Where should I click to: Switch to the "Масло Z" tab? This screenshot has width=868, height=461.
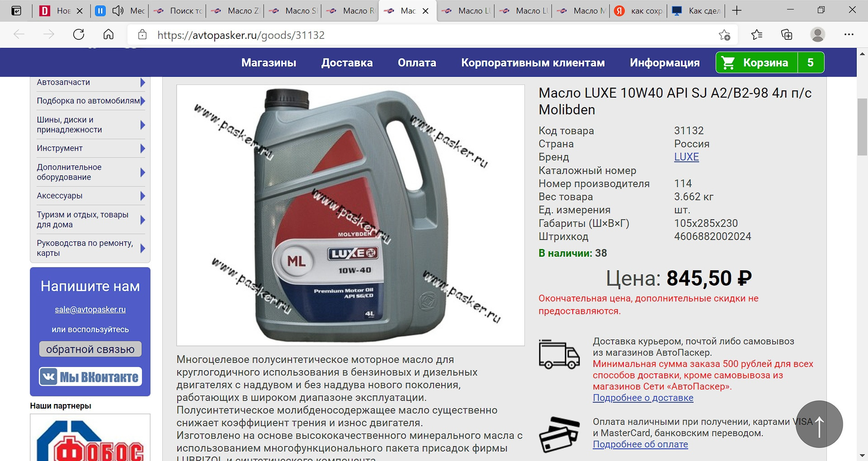click(235, 11)
